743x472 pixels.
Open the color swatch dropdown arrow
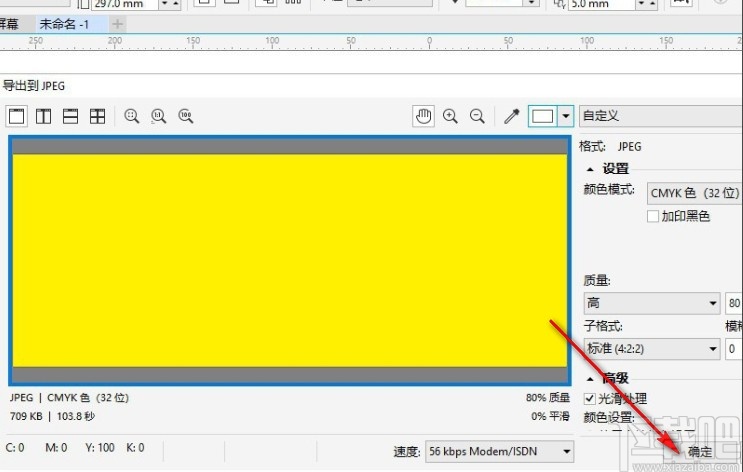point(566,116)
